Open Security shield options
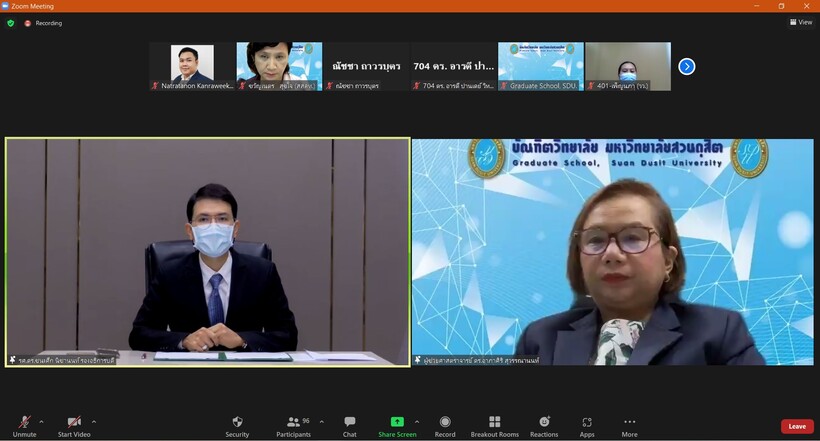Screen dimensions: 820x441 coord(237,426)
